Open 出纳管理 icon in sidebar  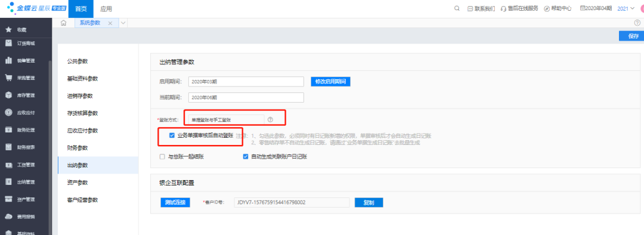point(8,182)
